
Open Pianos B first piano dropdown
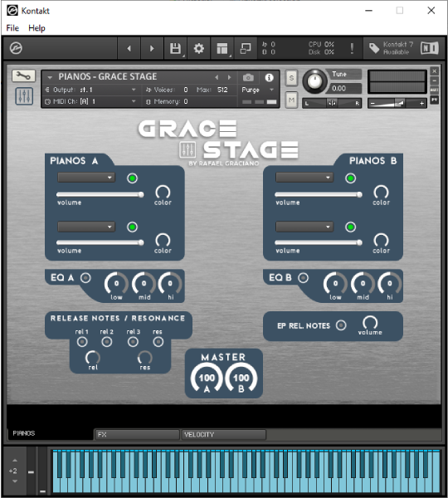tap(304, 178)
